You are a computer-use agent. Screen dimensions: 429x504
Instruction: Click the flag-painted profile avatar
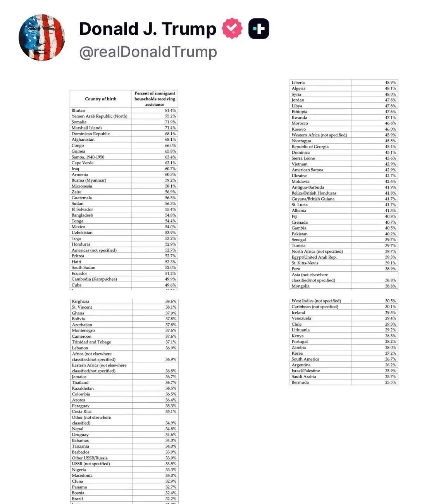pyautogui.click(x=42, y=38)
